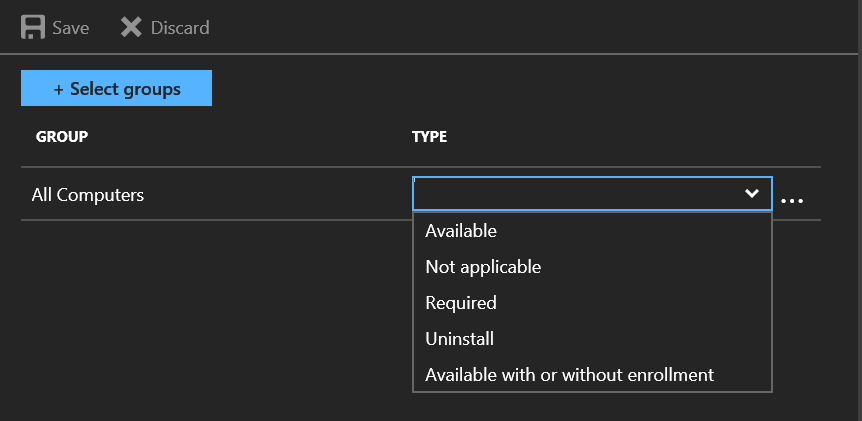Select Uninstall from the dropdown list
862x421 pixels.
coord(460,339)
